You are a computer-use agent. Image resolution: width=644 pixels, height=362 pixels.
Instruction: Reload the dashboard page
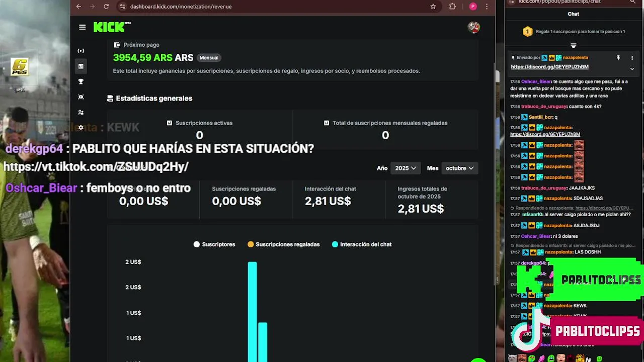106,7
